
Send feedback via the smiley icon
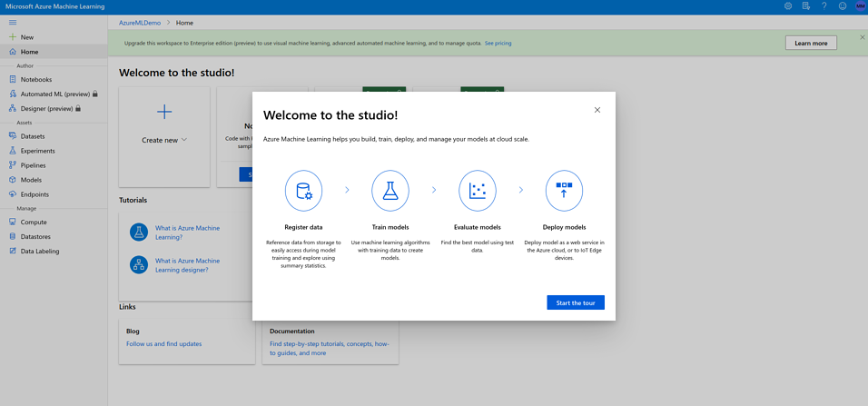coord(843,6)
